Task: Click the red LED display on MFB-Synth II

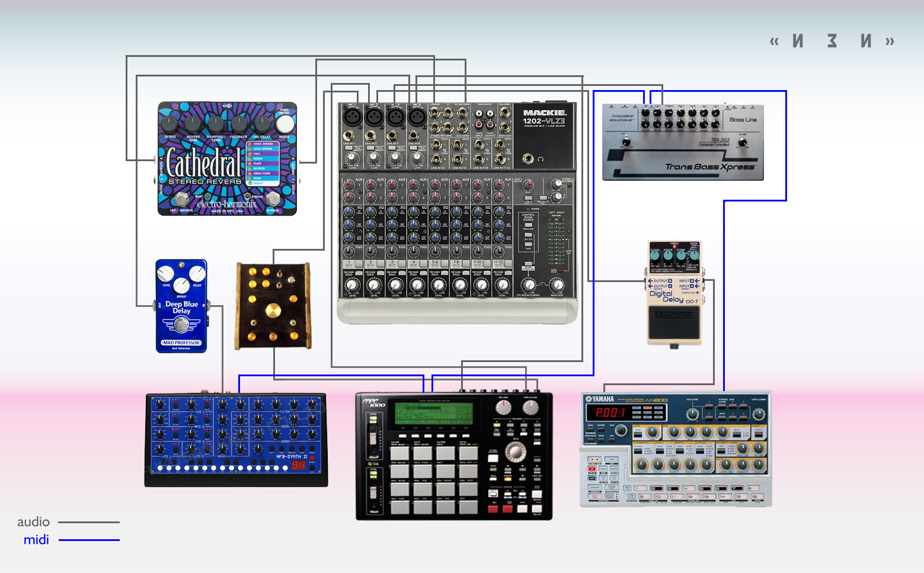Action: [298, 466]
